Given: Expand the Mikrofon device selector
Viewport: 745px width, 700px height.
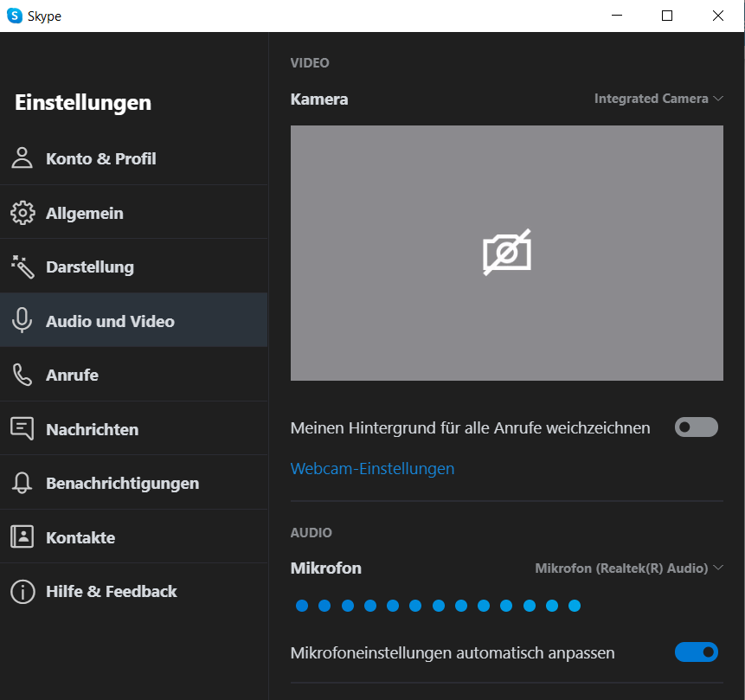Looking at the screenshot, I should [629, 568].
